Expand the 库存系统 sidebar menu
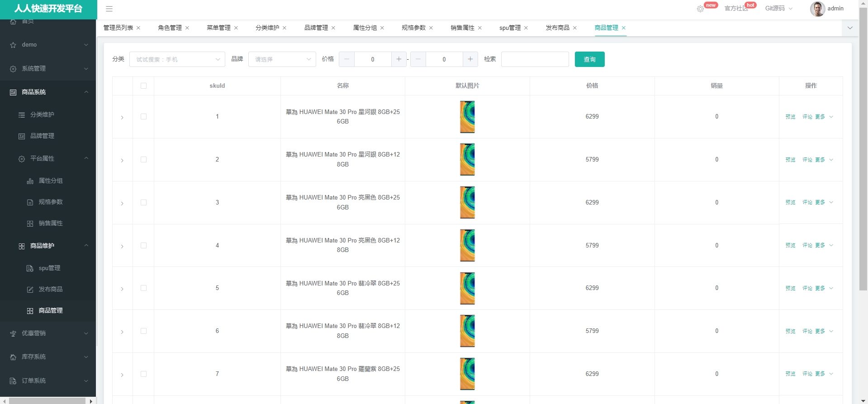Viewport: 868px width, 404px height. tap(48, 357)
